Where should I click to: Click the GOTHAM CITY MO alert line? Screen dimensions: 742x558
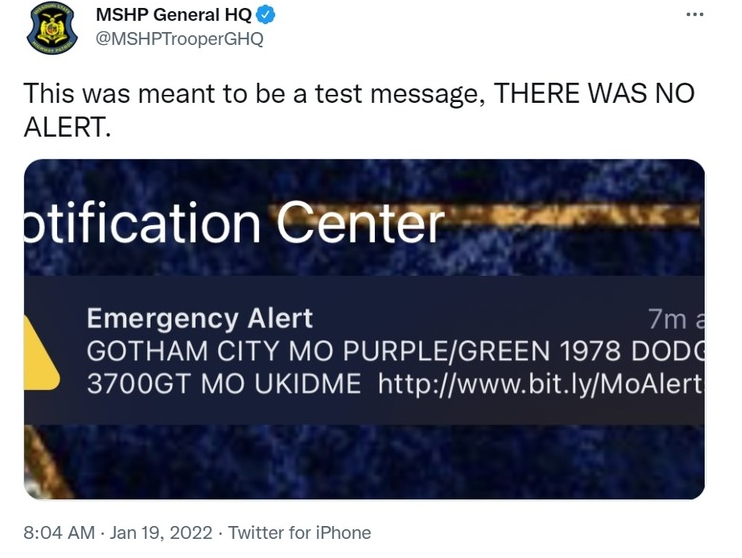(x=396, y=351)
